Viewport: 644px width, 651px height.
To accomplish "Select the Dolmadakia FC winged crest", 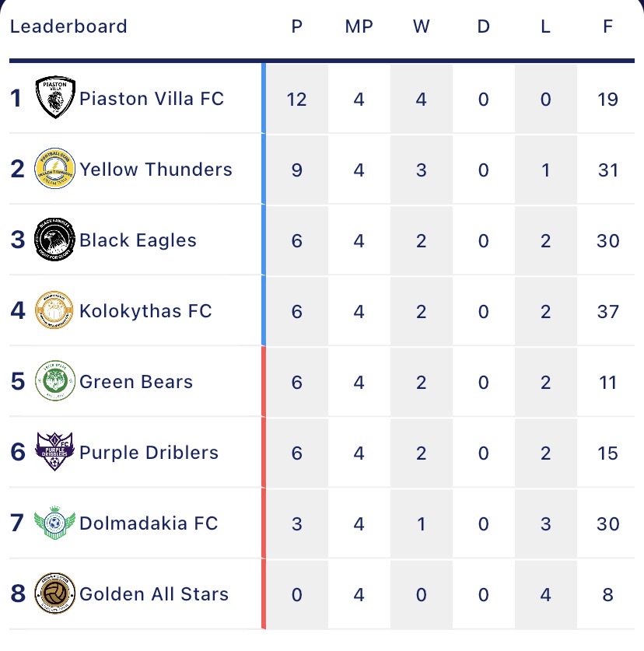I will [54, 523].
